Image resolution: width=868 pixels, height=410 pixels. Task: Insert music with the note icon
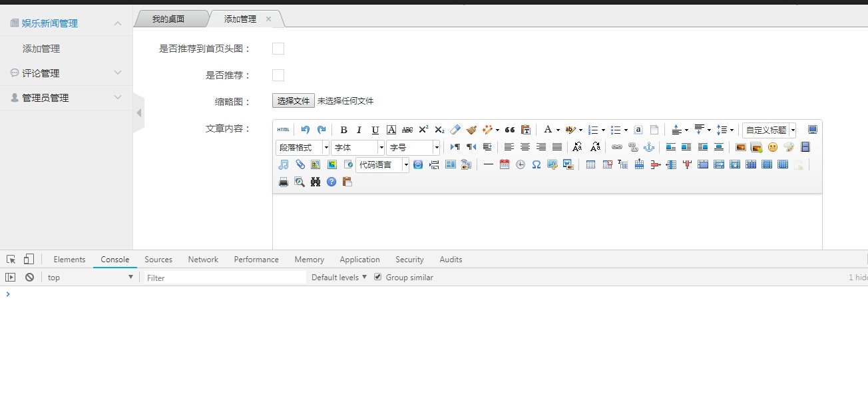coord(284,164)
